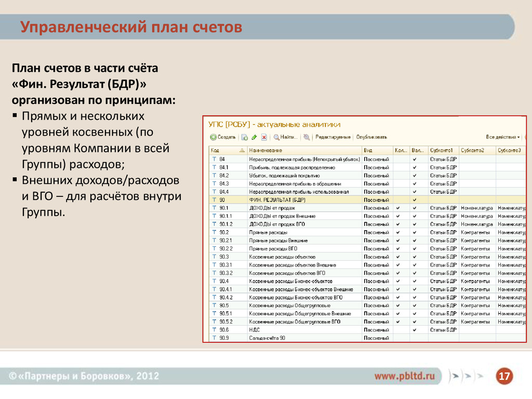Select row 'ДОХОДЫ от продаж Внешние'
532x399 pixels.
pos(367,216)
